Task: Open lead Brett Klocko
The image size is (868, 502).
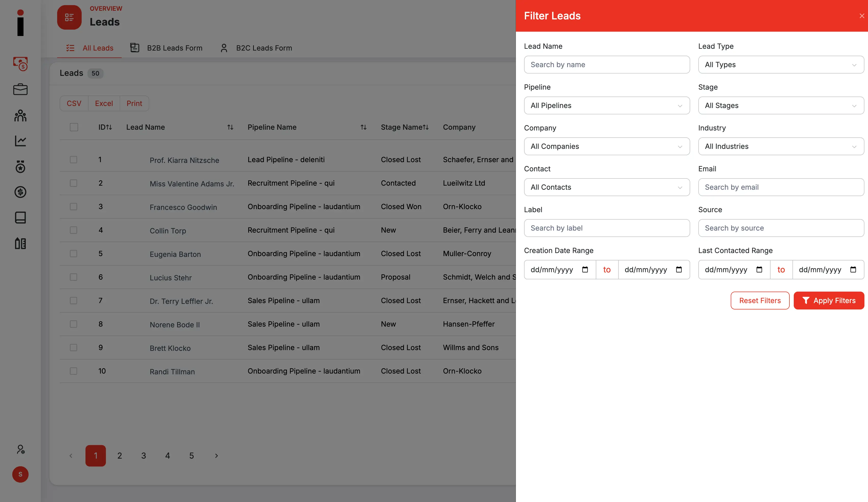Action: click(170, 348)
